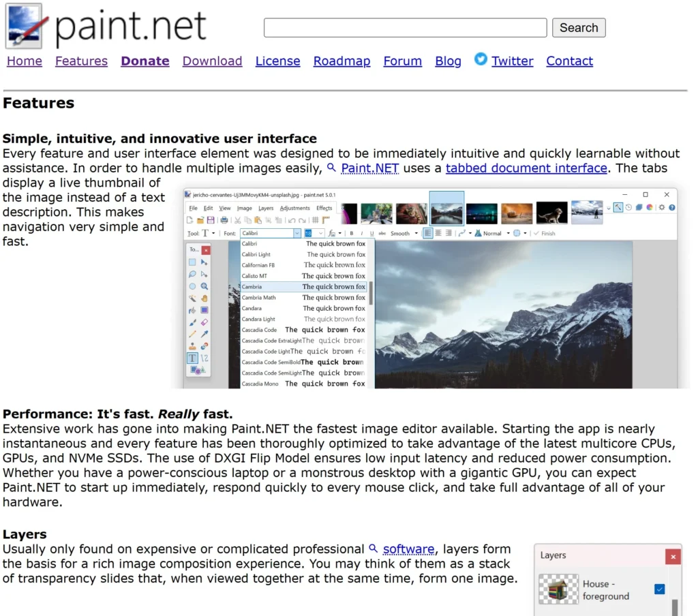Select the Text tool in toolbox
698x616 pixels.
[x=192, y=358]
